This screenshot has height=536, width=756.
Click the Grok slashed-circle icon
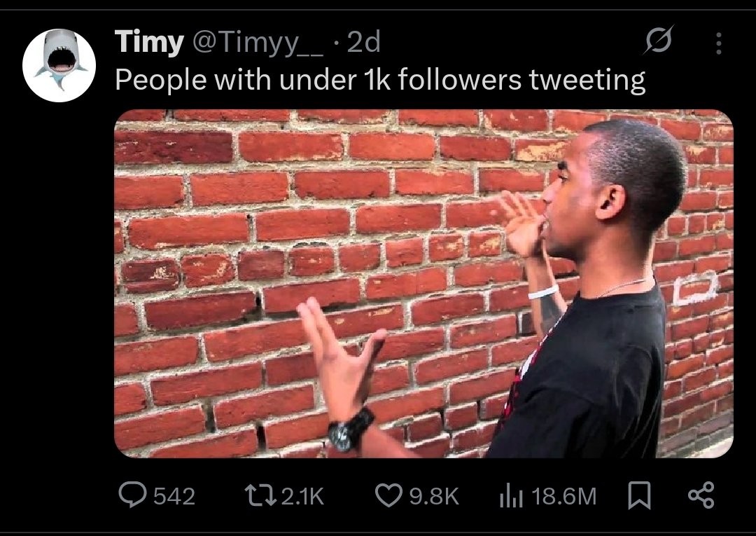pyautogui.click(x=659, y=43)
